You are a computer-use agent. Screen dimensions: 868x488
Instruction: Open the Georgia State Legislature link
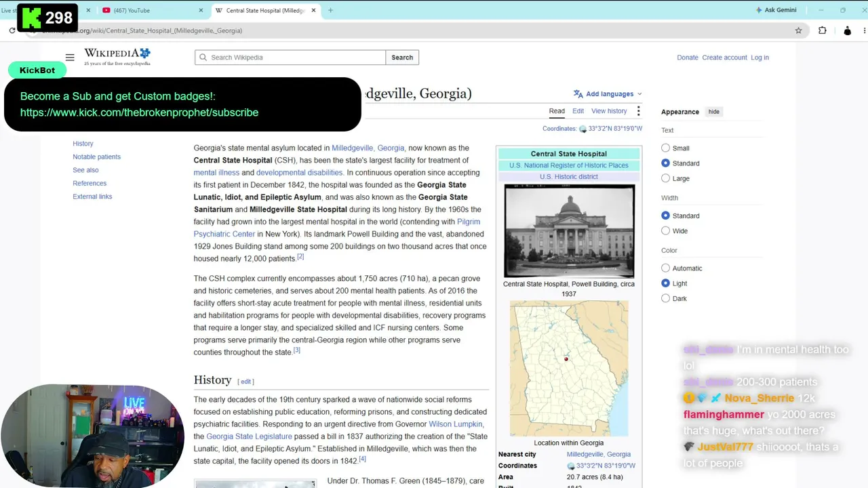click(249, 436)
